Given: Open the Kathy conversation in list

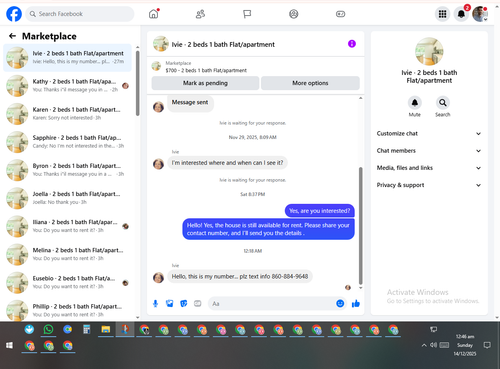Looking at the screenshot, I should [68, 86].
